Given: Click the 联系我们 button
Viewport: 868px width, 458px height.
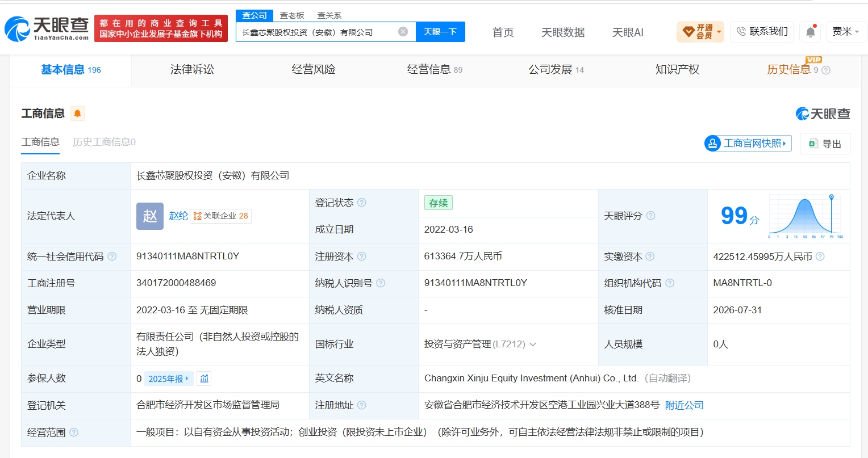Looking at the screenshot, I should click(x=762, y=32).
